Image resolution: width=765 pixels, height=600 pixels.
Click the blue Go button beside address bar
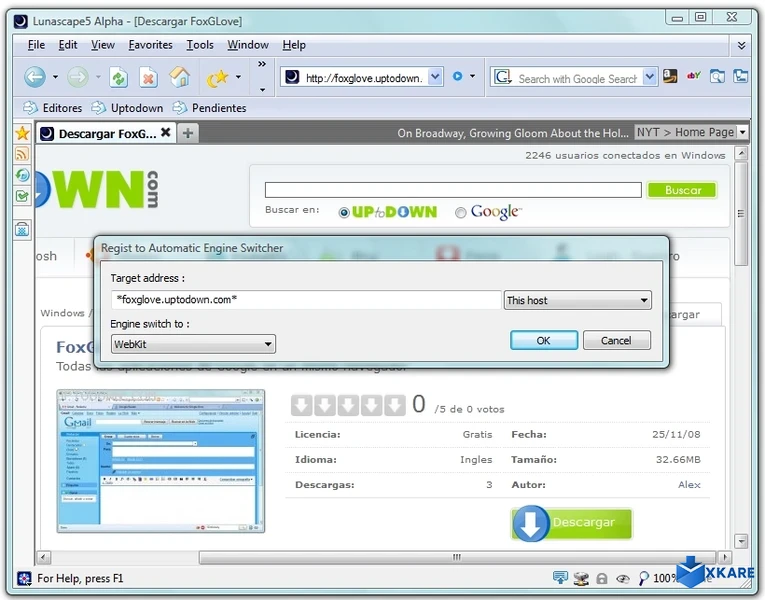458,76
